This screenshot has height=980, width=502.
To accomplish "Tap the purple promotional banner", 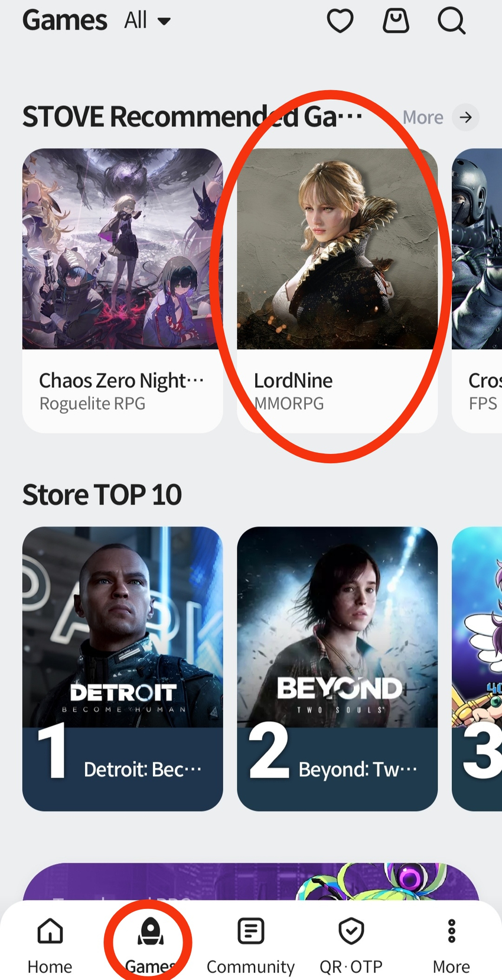I will pos(251,882).
